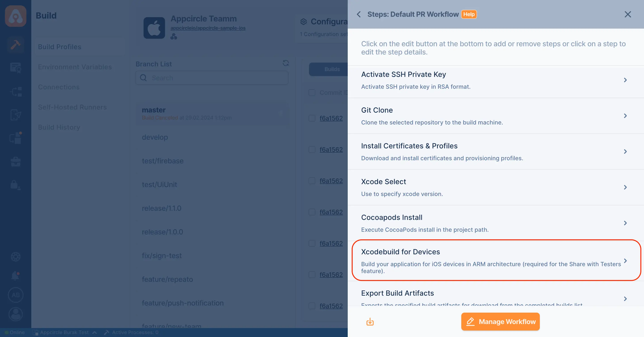Open the phone with paper plane icon
The height and width of the screenshot is (337, 644).
coord(15,115)
